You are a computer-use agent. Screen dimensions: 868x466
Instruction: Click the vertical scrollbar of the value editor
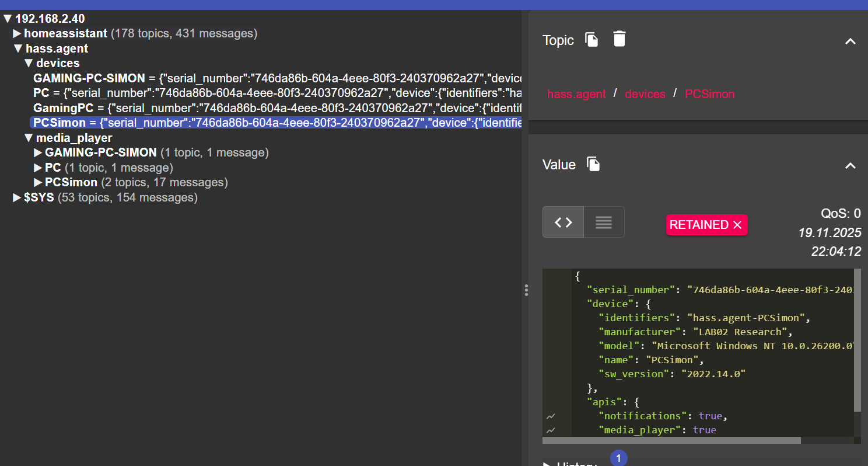point(857,340)
